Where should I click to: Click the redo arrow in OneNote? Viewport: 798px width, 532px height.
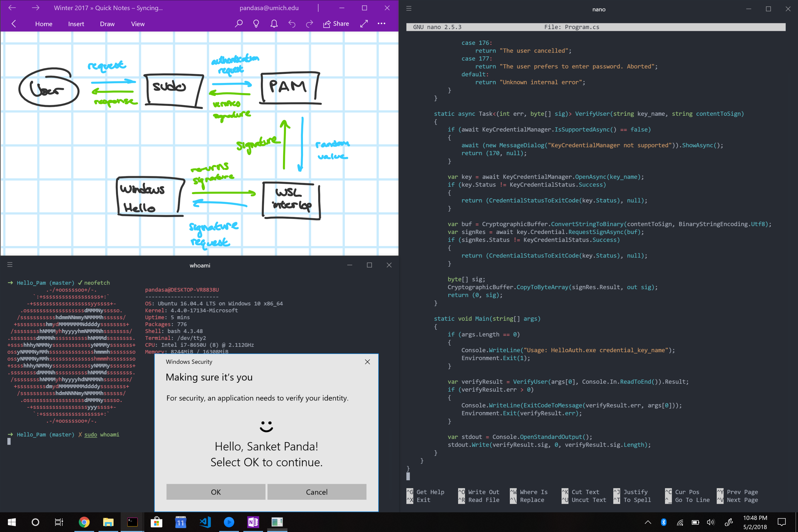pyautogui.click(x=310, y=24)
